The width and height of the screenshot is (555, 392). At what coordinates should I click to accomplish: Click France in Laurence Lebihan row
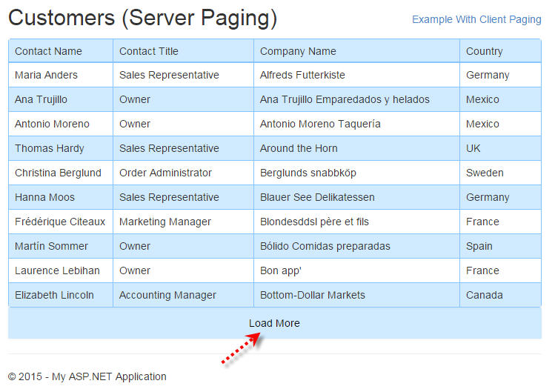(x=500, y=270)
